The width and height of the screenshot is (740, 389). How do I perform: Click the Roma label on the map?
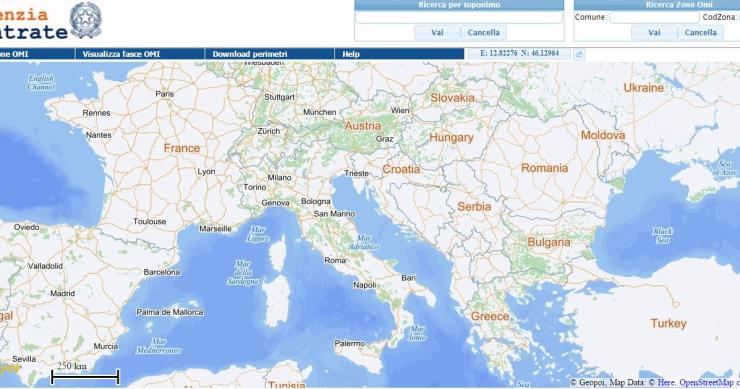click(335, 261)
